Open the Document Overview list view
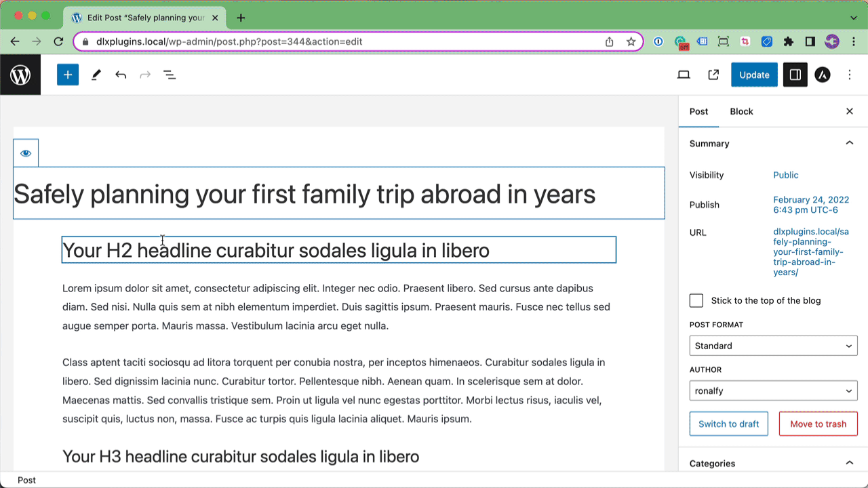This screenshot has width=868, height=488. [x=170, y=75]
